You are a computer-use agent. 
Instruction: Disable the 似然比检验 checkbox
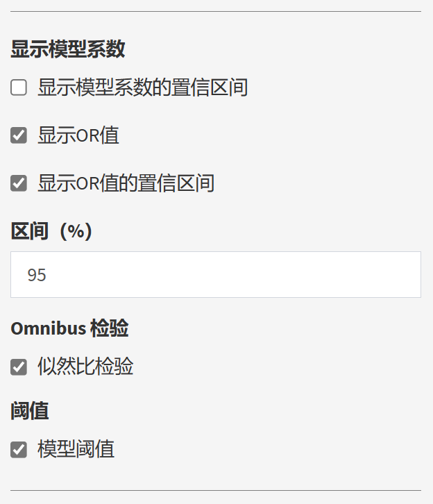(19, 367)
